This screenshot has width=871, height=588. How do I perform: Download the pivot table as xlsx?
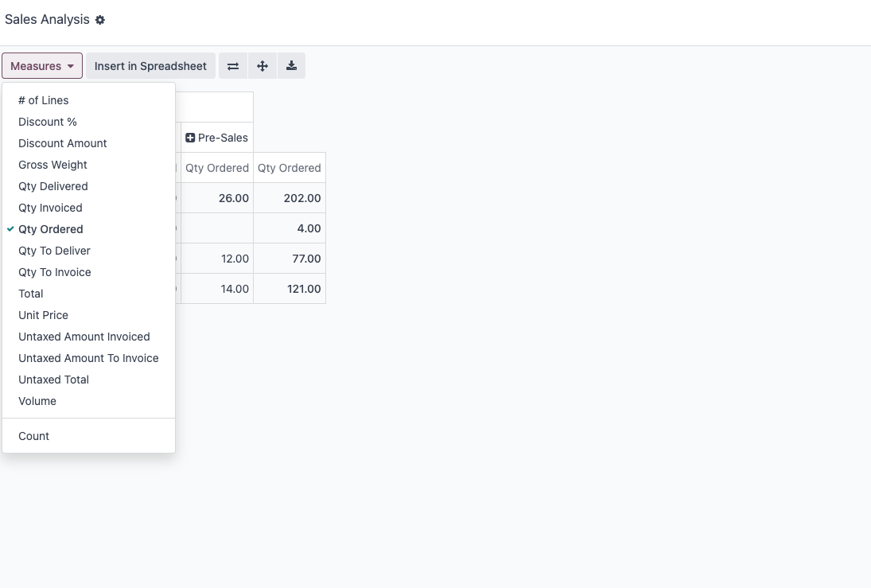click(x=291, y=66)
